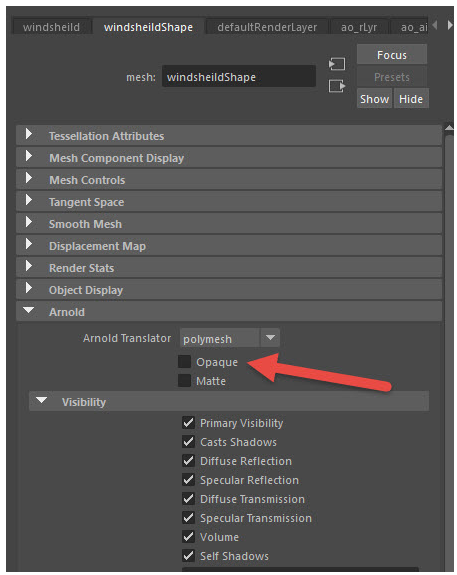Enable the Matte checkbox

(x=184, y=381)
